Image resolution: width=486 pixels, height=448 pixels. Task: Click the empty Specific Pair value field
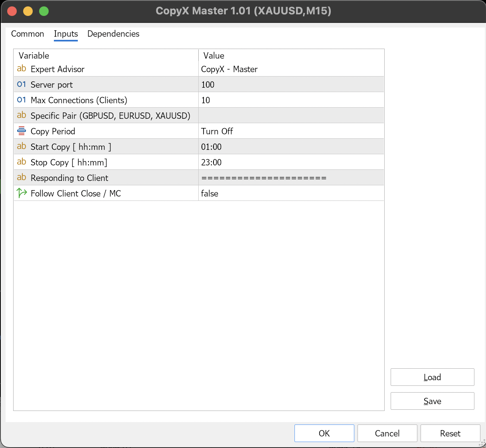click(x=290, y=116)
